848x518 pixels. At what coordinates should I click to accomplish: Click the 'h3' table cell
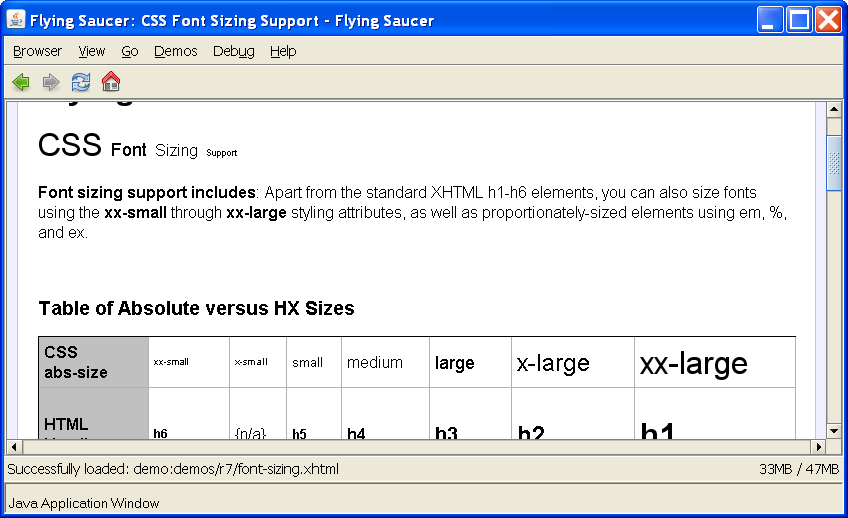471,414
